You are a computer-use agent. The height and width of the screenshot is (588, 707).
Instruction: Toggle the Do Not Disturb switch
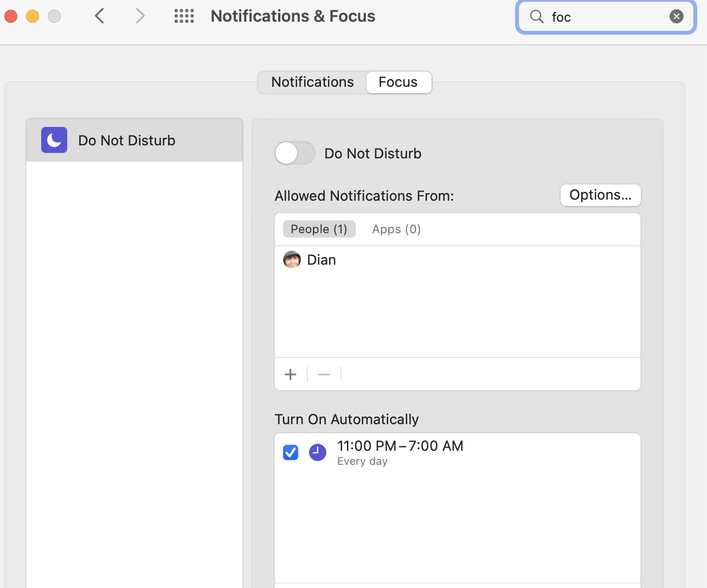click(x=295, y=154)
